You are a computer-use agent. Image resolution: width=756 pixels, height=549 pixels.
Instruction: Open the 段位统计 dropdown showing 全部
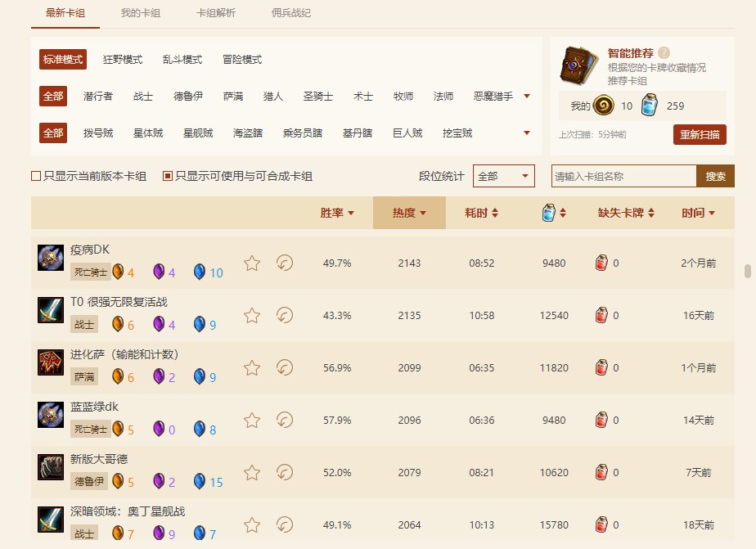pos(503,176)
